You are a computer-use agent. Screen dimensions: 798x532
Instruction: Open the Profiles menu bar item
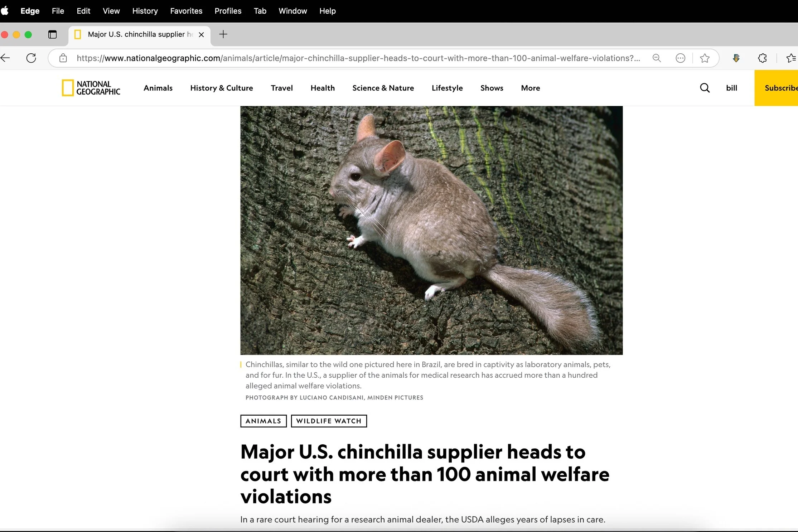228,11
